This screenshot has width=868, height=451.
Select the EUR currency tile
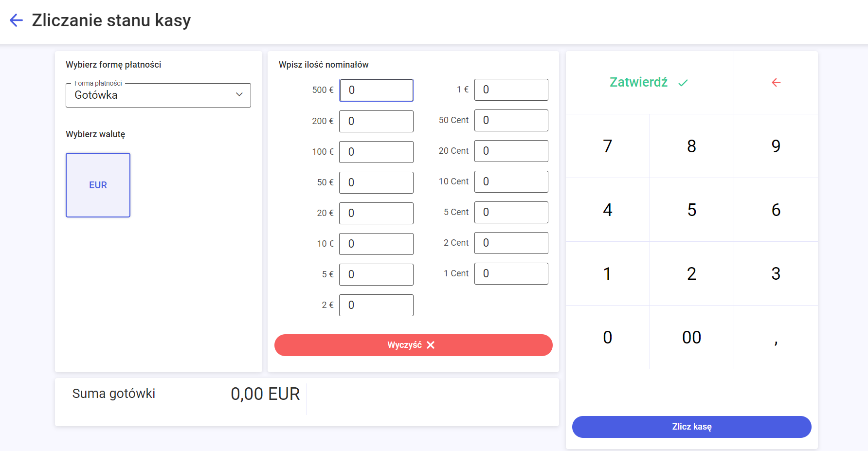click(98, 185)
